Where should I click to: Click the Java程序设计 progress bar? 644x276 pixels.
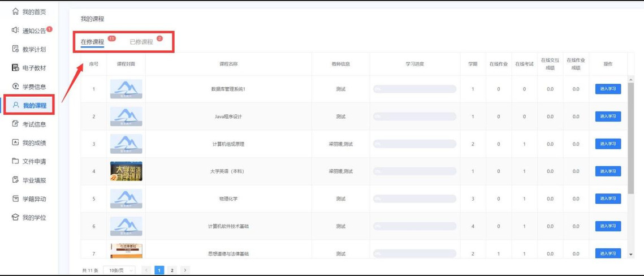414,117
